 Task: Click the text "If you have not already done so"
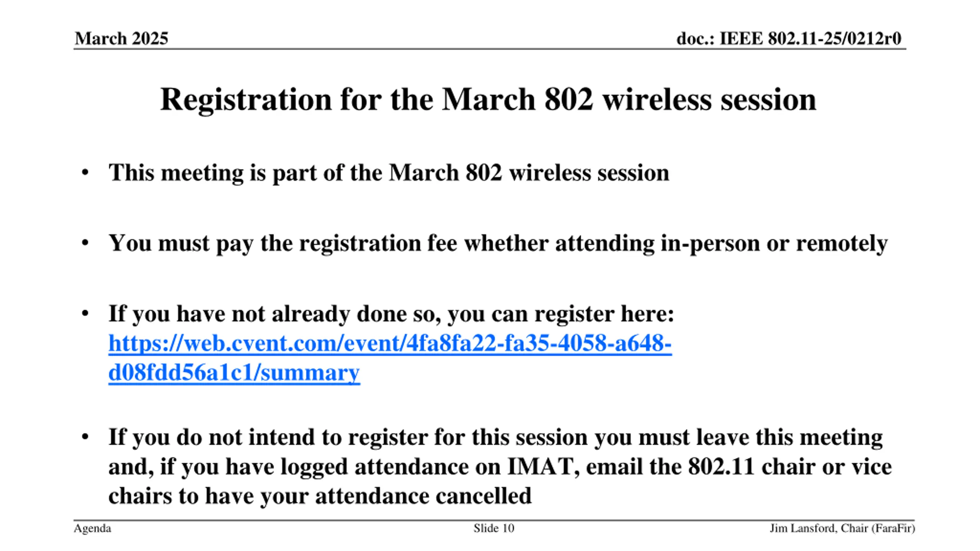point(275,314)
